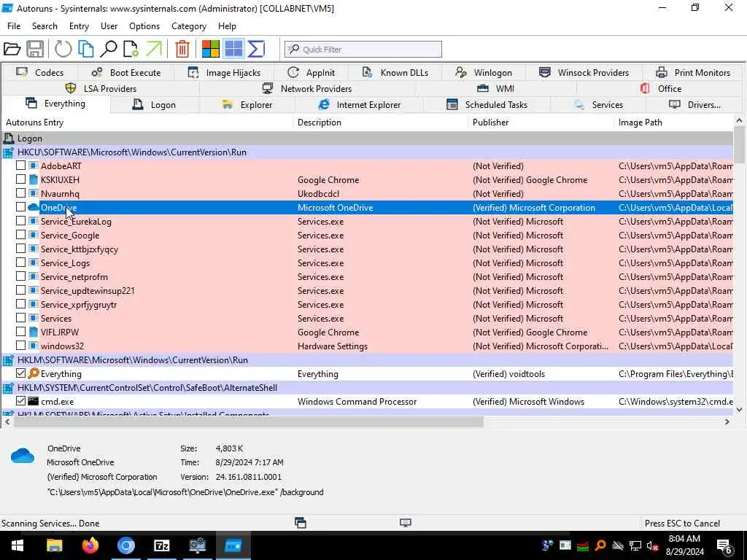Switch to the Winsock Providers tab
This screenshot has height=560, width=747.
click(x=584, y=72)
